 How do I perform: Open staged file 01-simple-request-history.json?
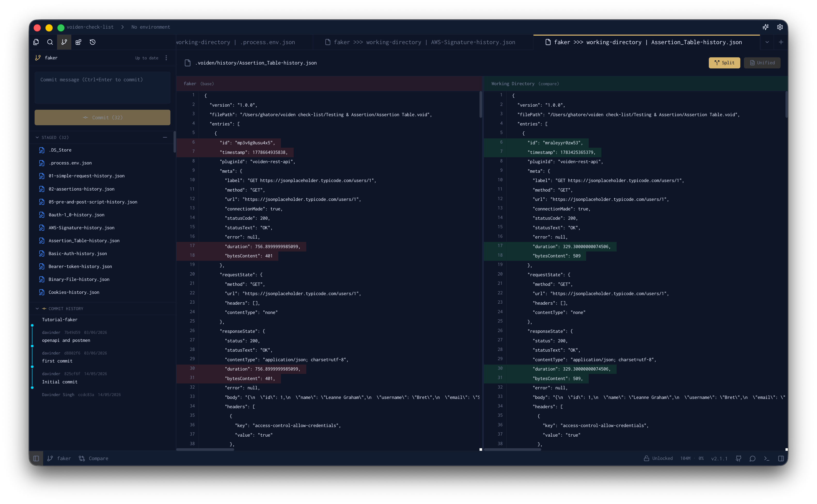[x=102, y=176]
